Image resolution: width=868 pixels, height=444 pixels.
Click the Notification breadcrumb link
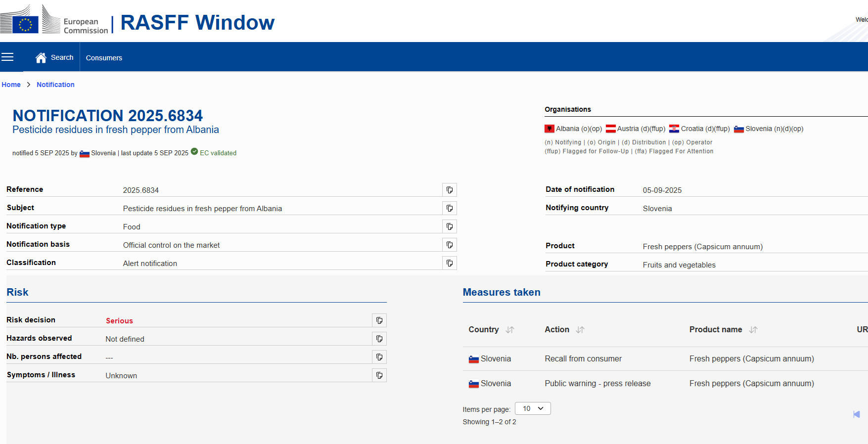coord(55,85)
